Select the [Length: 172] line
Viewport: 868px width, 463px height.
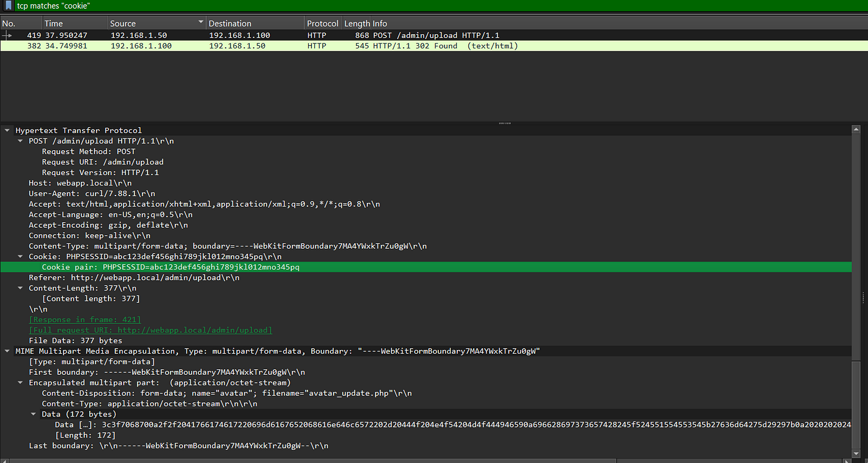pyautogui.click(x=85, y=436)
